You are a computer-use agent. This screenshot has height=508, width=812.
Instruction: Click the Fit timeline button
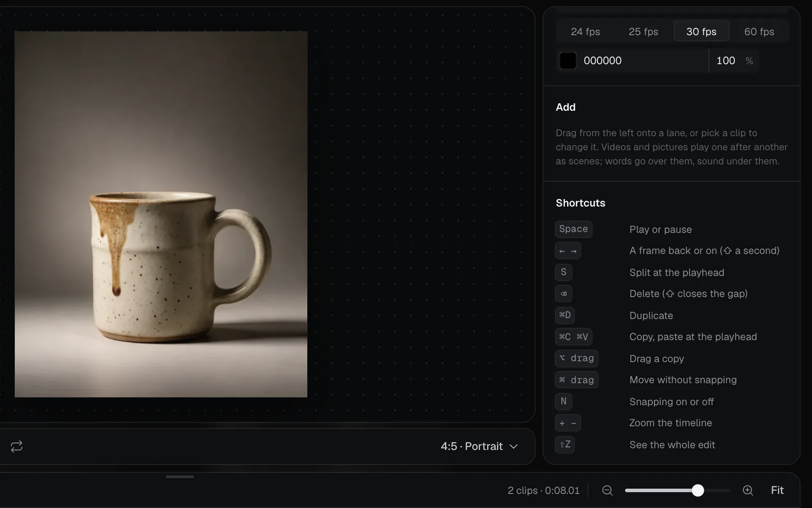(777, 490)
